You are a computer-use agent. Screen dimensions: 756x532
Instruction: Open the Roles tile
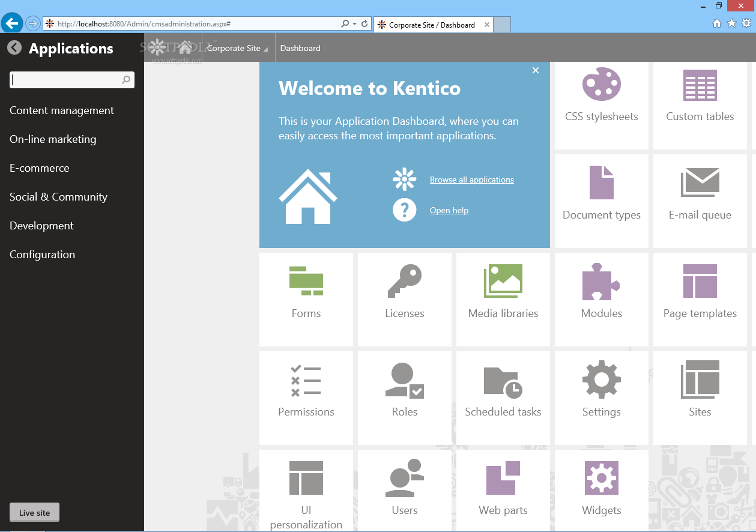tap(405, 398)
